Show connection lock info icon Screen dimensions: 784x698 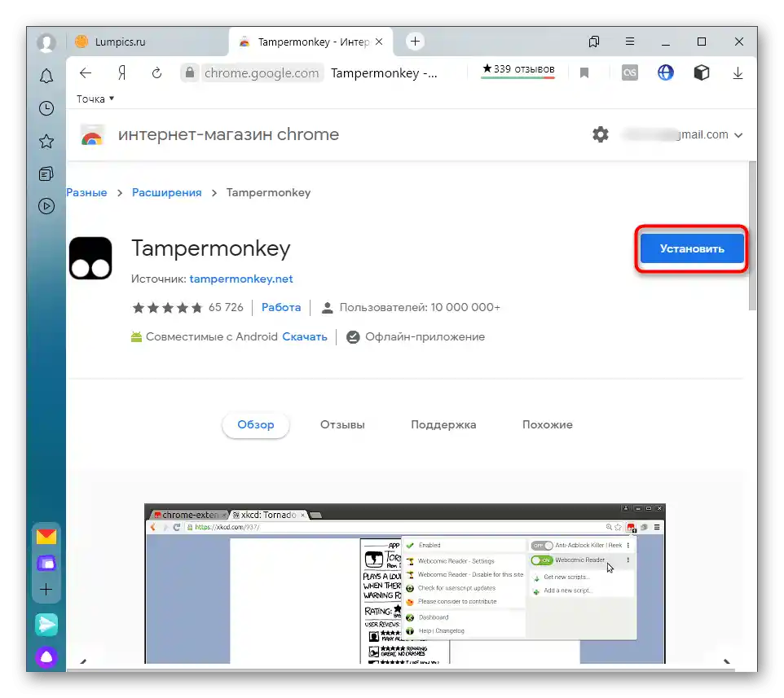190,73
